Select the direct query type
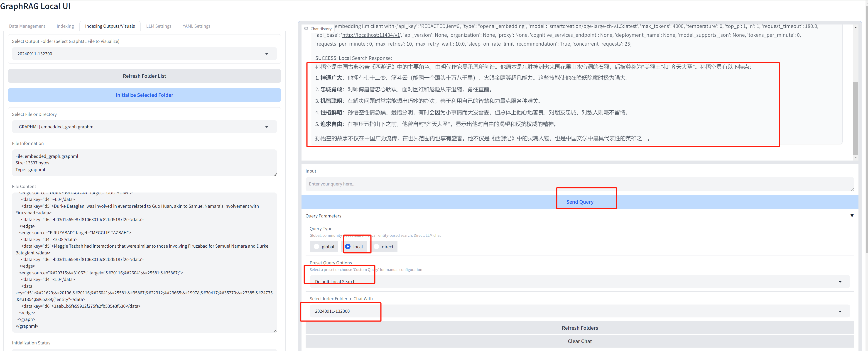 [x=376, y=246]
